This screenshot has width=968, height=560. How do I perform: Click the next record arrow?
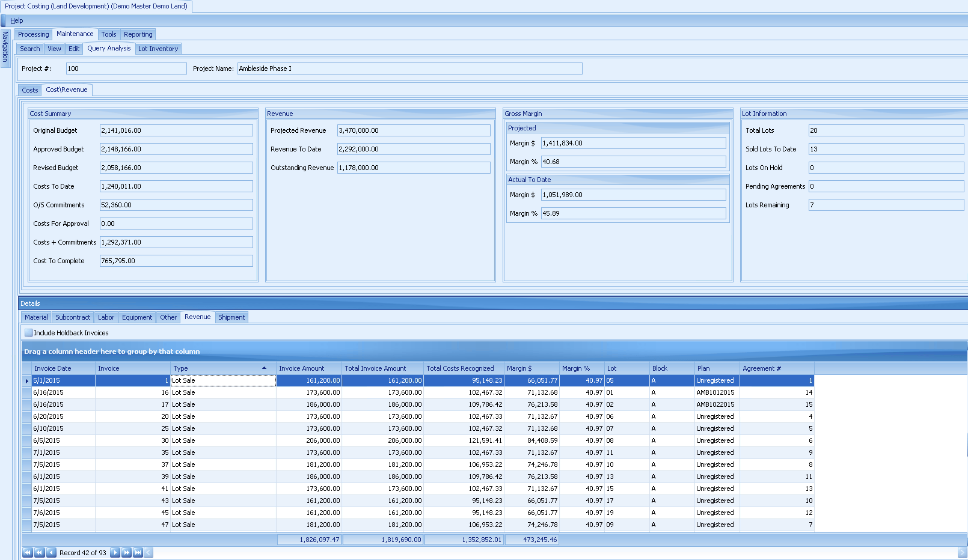point(115,552)
